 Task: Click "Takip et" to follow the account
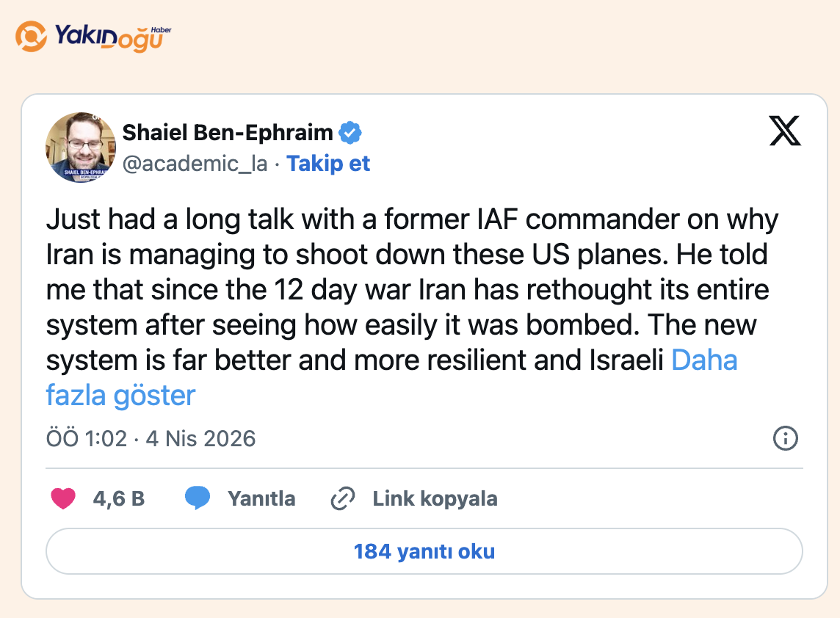328,163
